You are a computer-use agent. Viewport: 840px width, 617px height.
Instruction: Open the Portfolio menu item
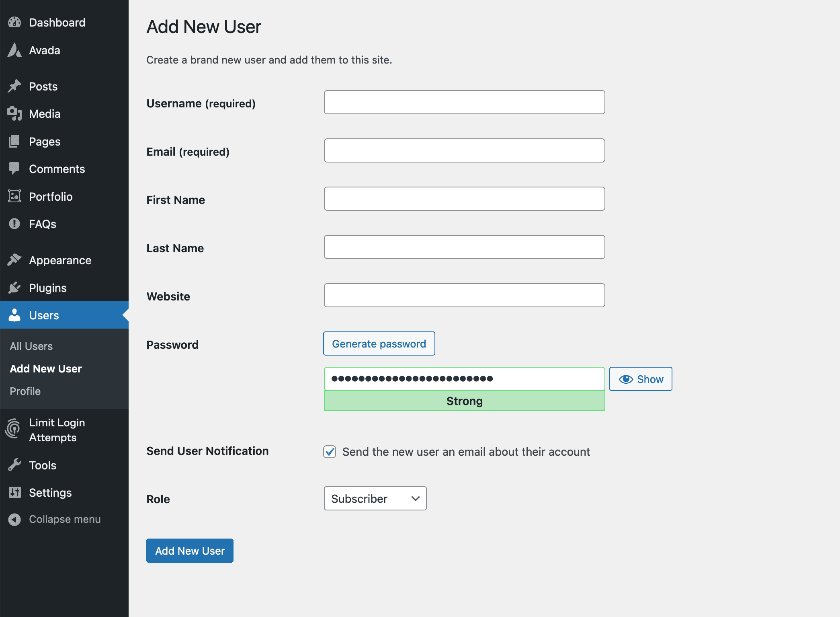(x=64, y=197)
